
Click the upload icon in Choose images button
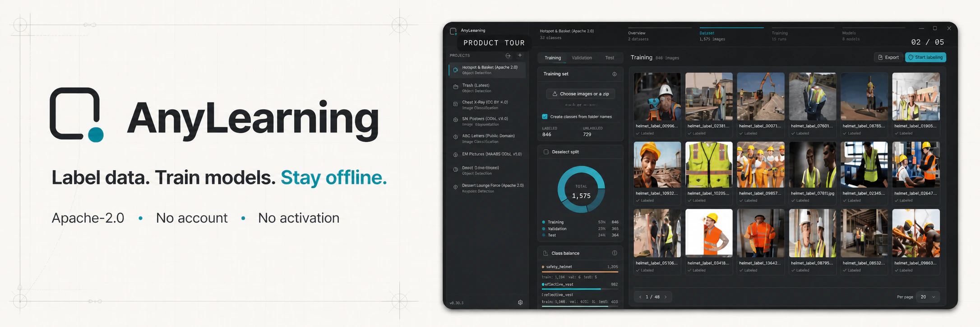pos(555,94)
